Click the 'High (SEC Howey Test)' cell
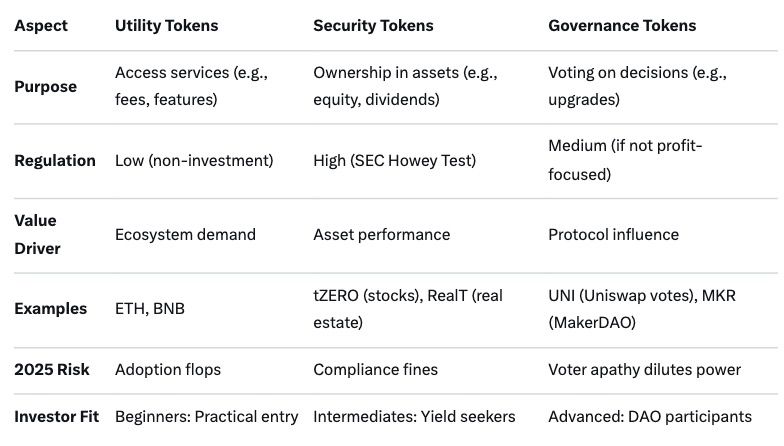The image size is (784, 446). tap(394, 160)
